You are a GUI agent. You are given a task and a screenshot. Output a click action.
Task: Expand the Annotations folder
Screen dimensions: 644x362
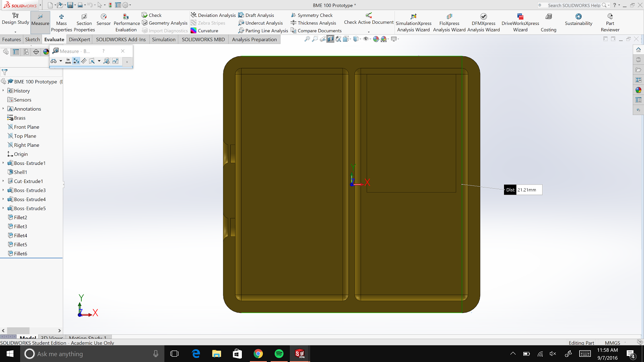point(3,109)
